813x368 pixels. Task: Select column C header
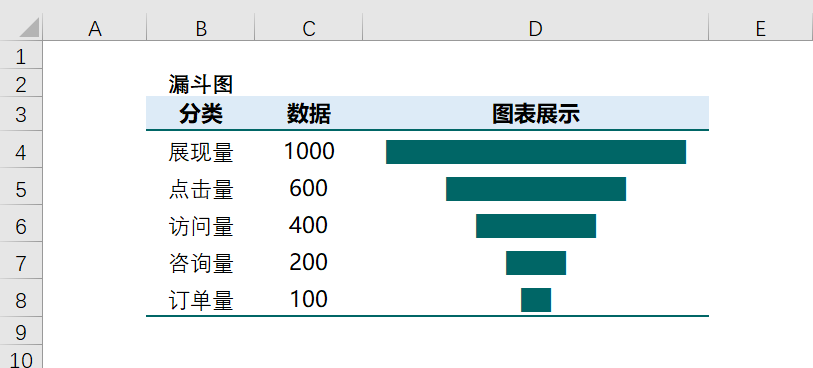click(x=309, y=27)
